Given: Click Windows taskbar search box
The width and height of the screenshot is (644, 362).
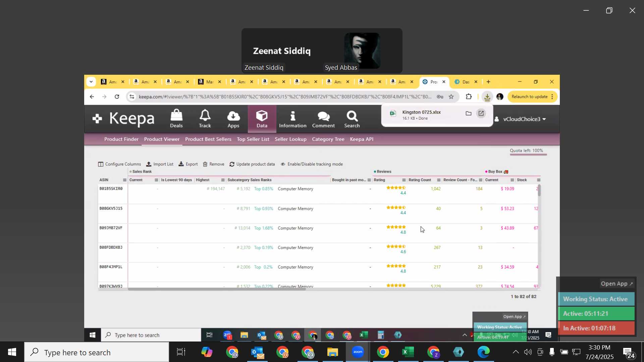Looking at the screenshot, I should click(97, 352).
